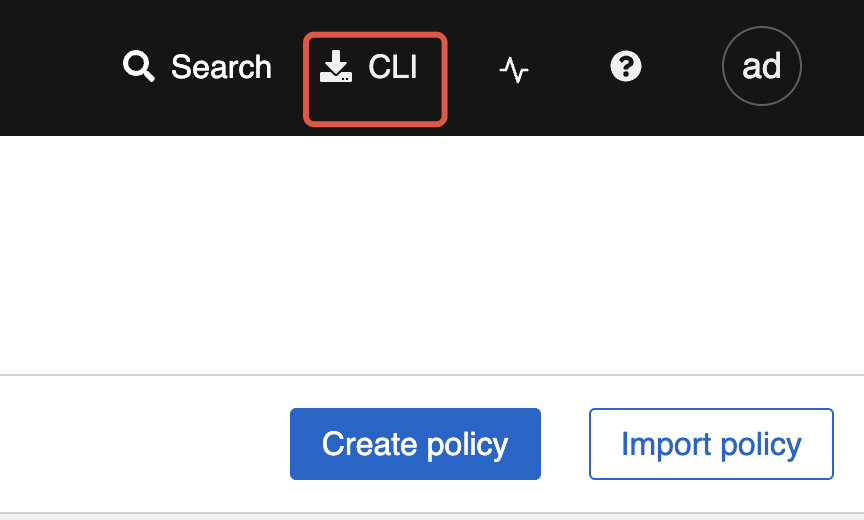Hit the tray download arrow beside CLI
Image resolution: width=864 pixels, height=520 pixels.
(x=336, y=67)
